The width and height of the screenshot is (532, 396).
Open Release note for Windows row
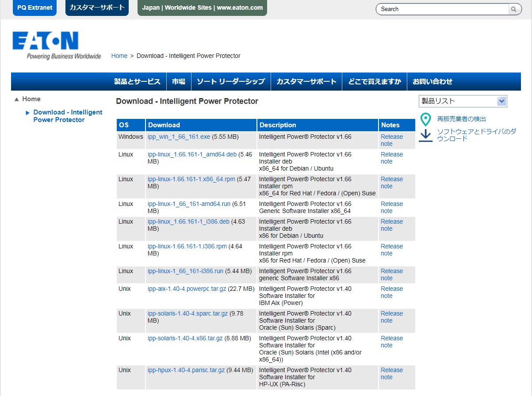(391, 140)
